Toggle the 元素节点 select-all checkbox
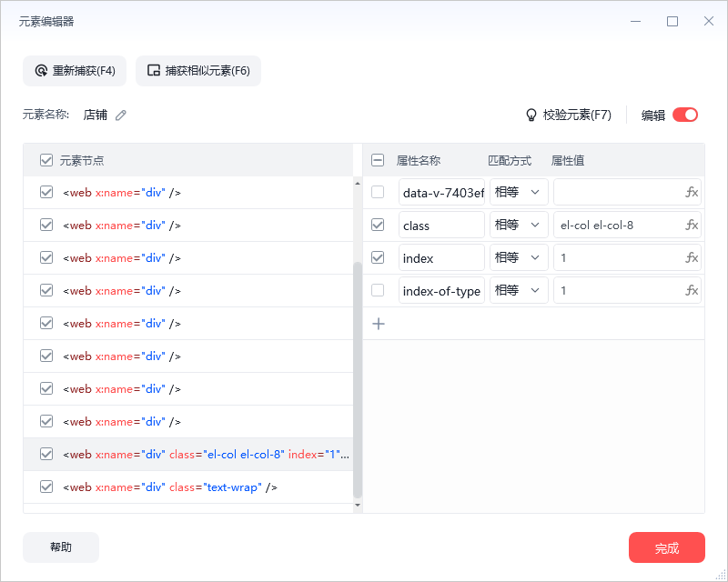The width and height of the screenshot is (728, 582). tap(46, 160)
